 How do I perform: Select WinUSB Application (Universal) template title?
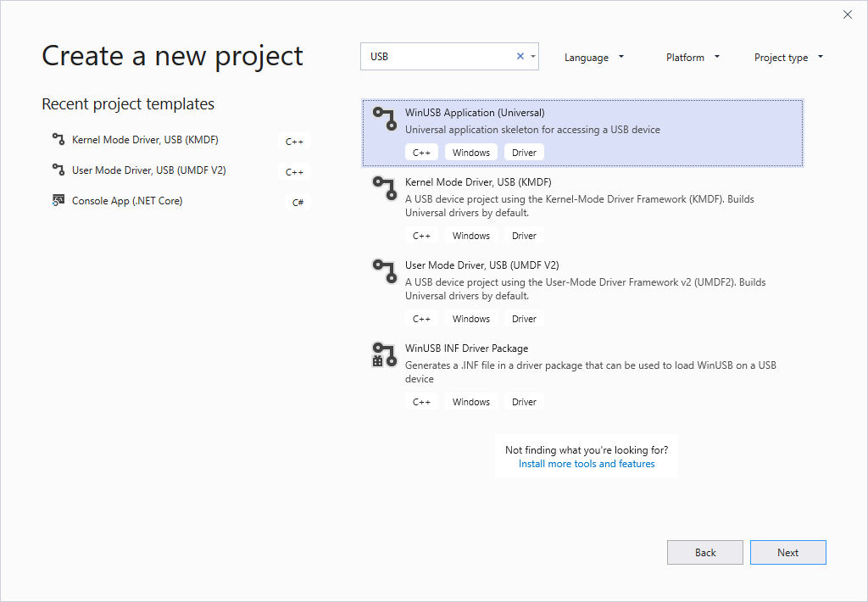(x=475, y=113)
